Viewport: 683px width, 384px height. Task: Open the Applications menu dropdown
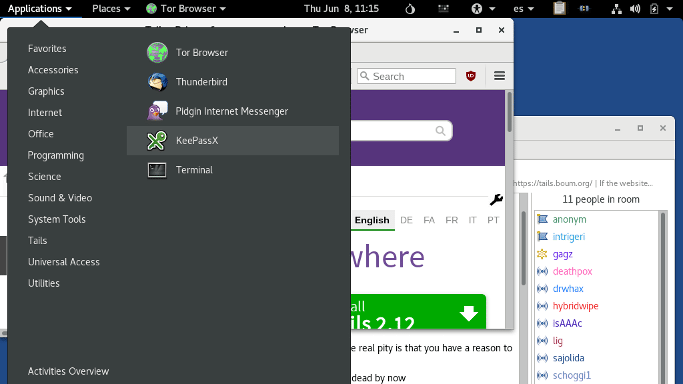(x=40, y=9)
